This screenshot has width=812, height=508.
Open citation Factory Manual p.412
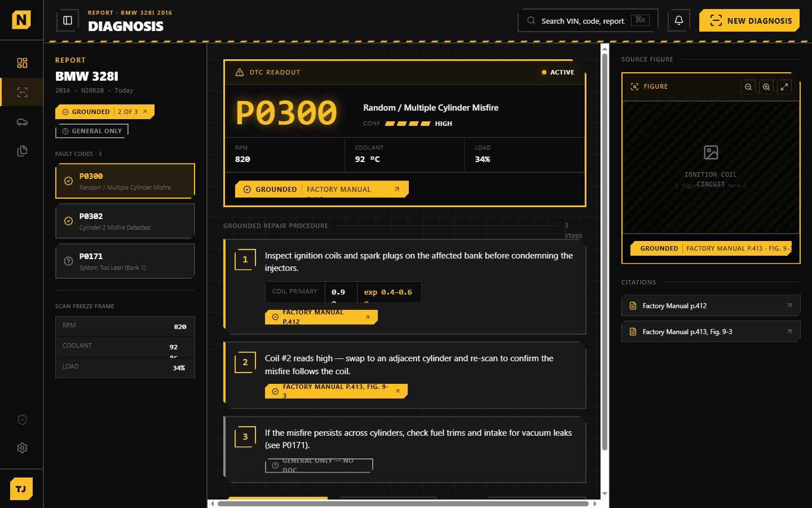pos(710,306)
